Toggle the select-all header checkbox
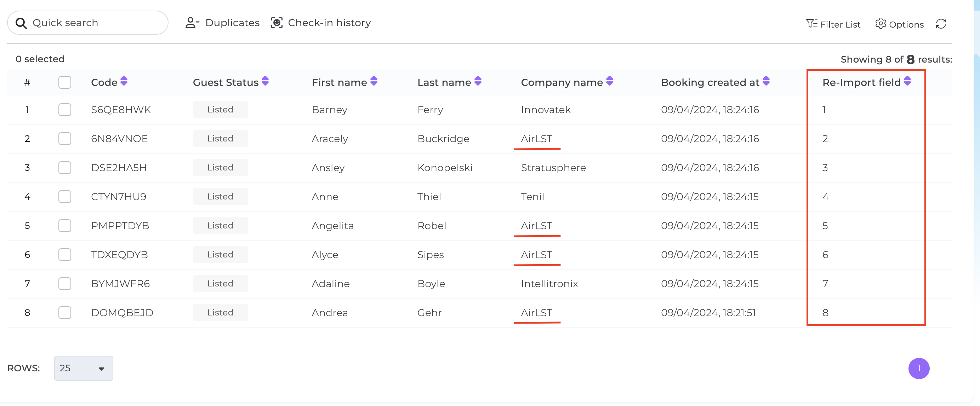Viewport: 980px width, 406px height. click(65, 82)
